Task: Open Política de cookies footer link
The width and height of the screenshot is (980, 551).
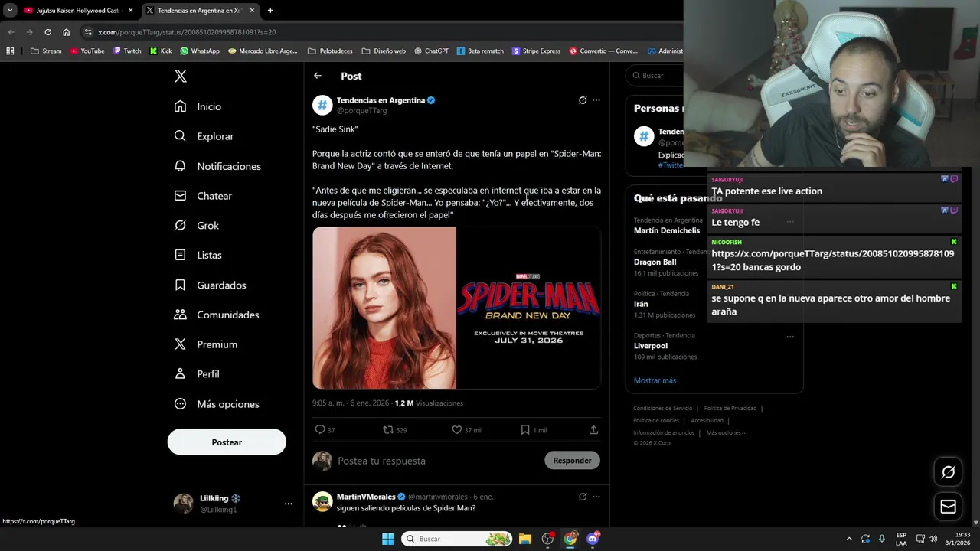Action: [656, 421]
